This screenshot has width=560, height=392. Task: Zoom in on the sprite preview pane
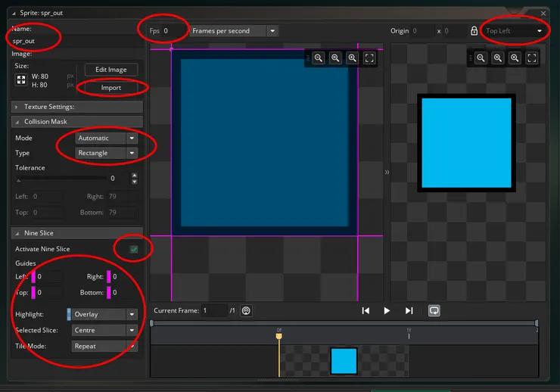pyautogui.click(x=515, y=58)
